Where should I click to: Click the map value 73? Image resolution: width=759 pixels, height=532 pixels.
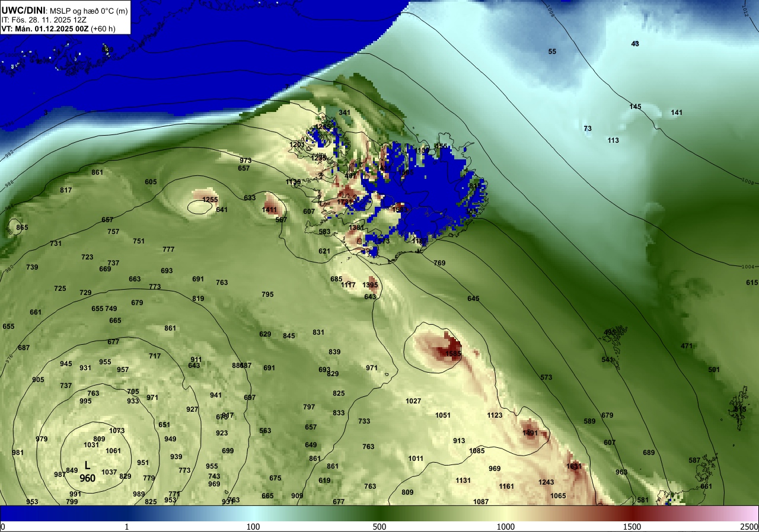pos(588,129)
